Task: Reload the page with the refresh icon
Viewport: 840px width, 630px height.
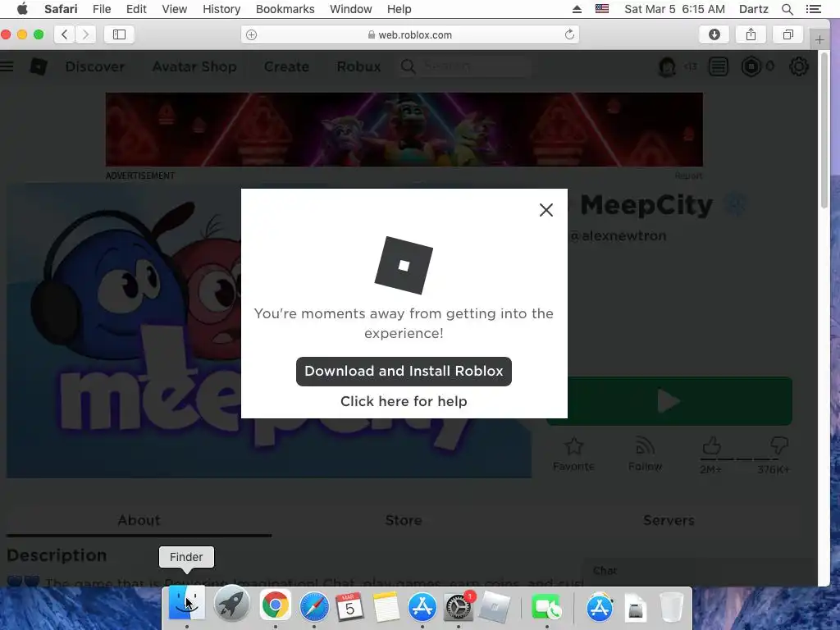Action: (x=569, y=34)
